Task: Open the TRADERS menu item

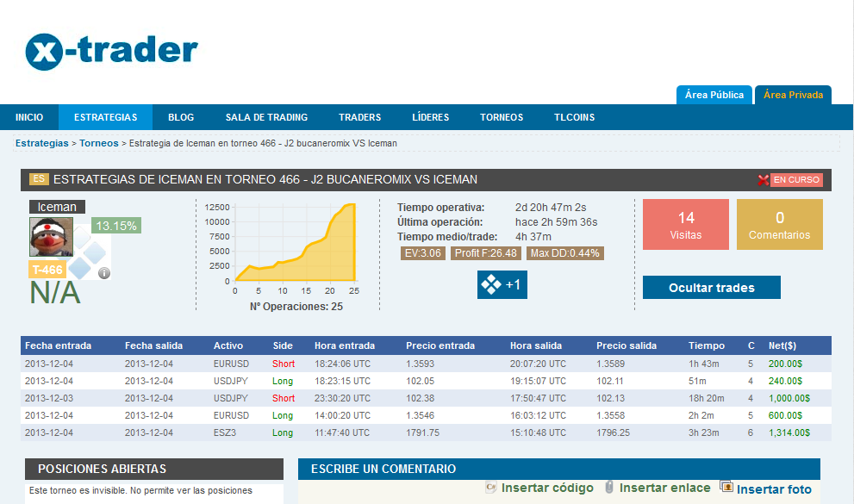Action: [x=360, y=117]
